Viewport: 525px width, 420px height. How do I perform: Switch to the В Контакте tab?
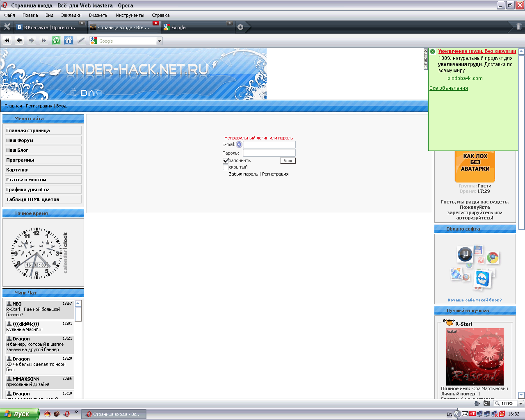point(50,27)
